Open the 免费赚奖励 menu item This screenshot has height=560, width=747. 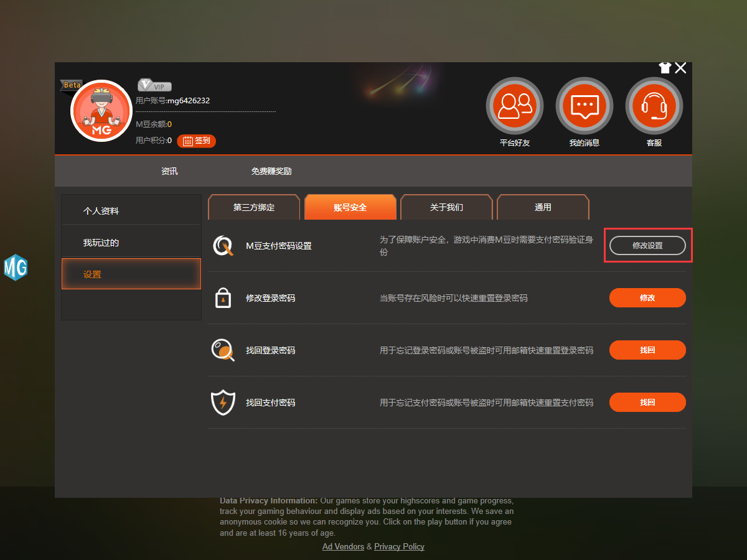click(271, 171)
